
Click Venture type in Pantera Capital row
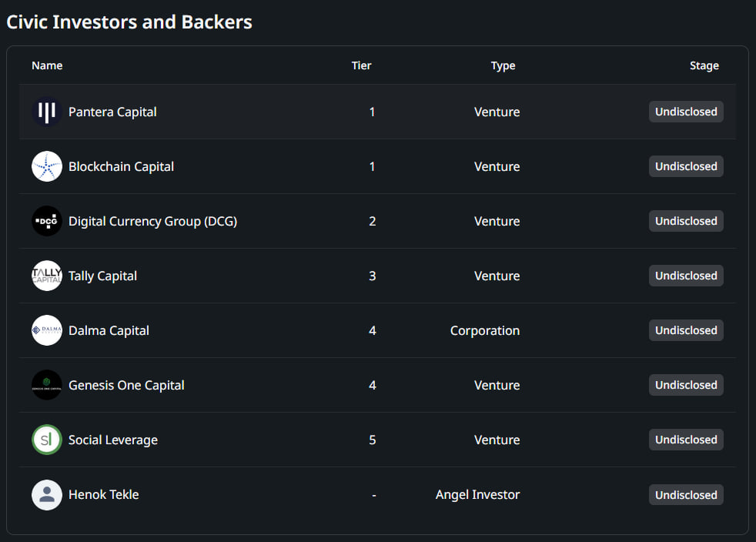pyautogui.click(x=497, y=112)
